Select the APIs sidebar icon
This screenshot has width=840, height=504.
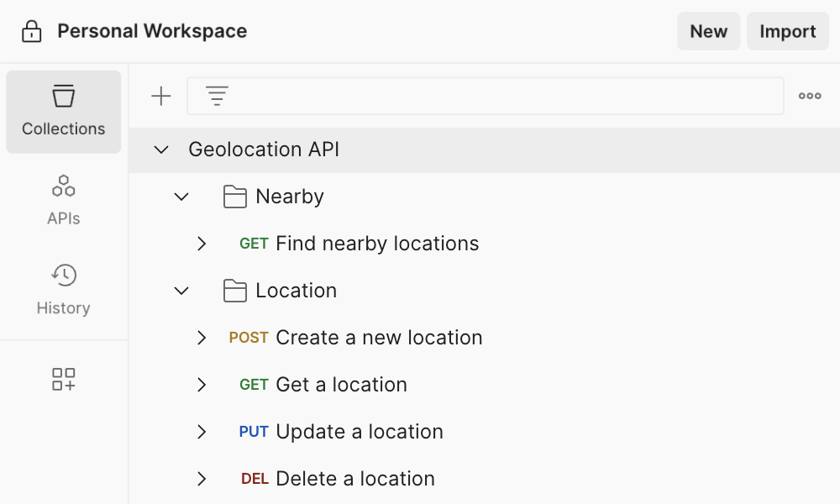point(63,199)
